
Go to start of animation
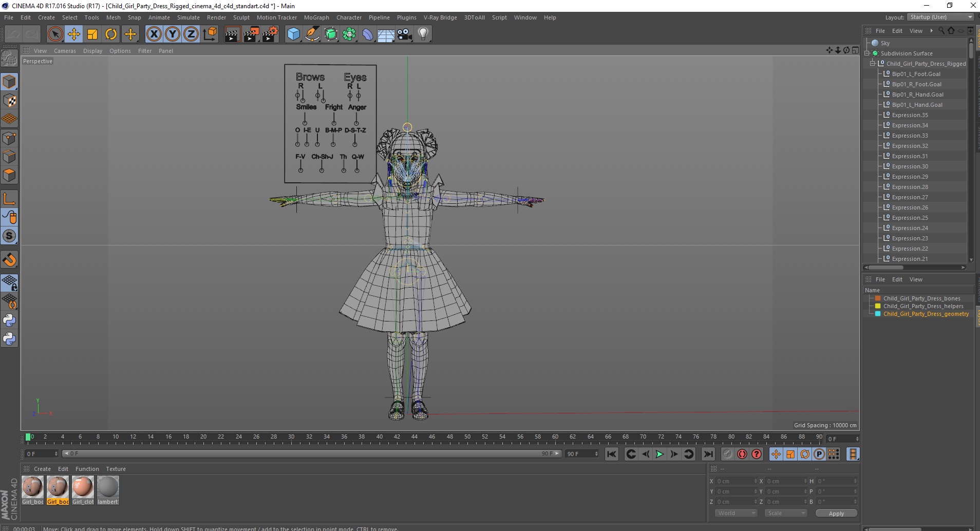[611, 454]
